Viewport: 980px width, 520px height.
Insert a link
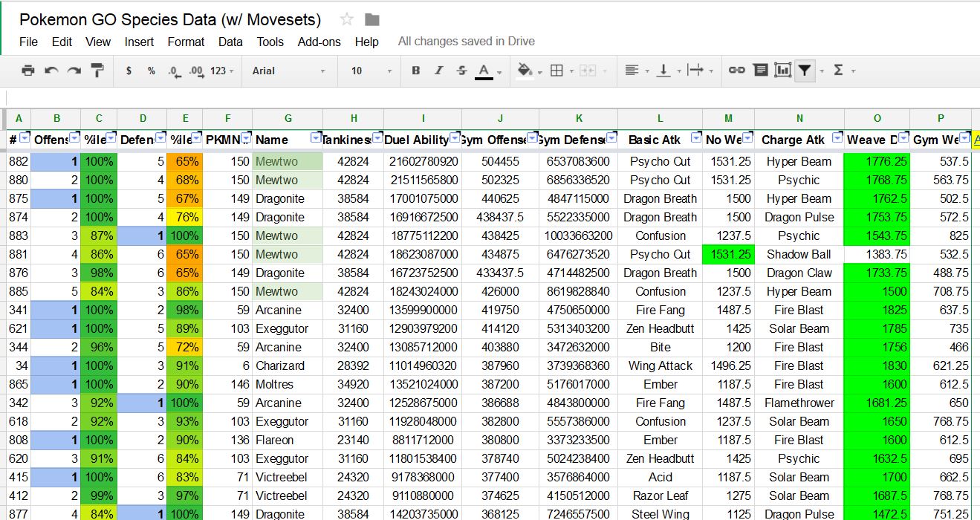click(736, 71)
